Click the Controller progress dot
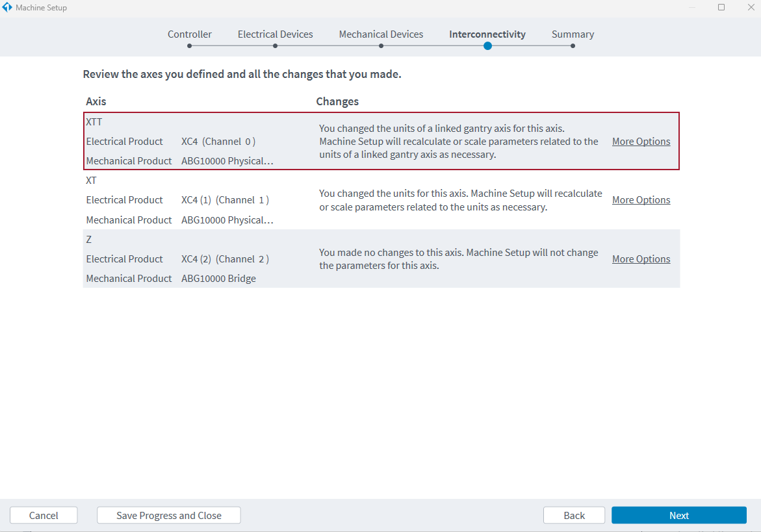 (189, 46)
